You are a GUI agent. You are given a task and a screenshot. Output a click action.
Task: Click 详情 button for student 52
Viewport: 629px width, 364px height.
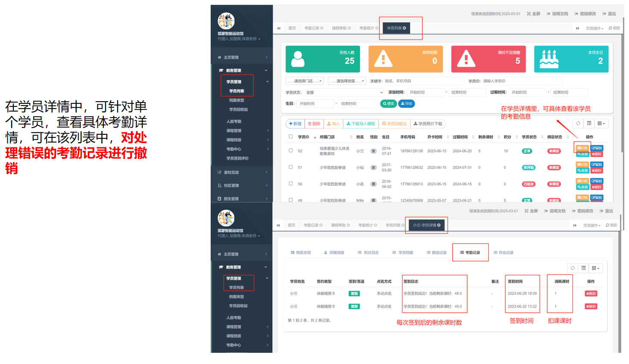(582, 148)
